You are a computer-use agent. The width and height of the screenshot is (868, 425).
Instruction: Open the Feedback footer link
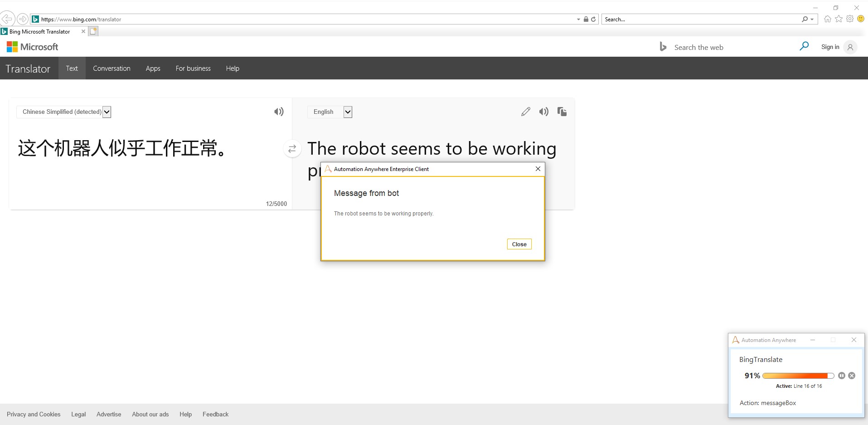click(216, 414)
